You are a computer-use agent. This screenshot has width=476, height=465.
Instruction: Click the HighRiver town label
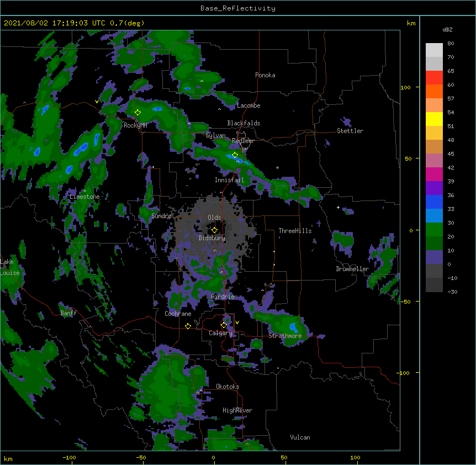237,410
